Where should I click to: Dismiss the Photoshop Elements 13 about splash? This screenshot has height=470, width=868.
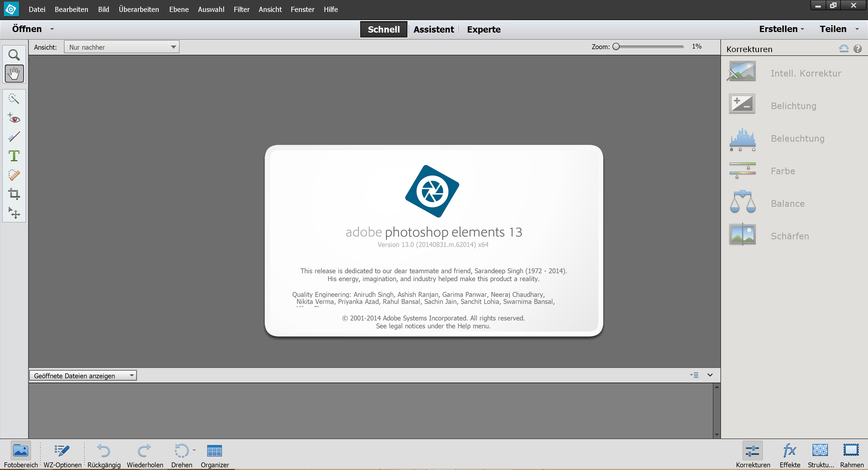[434, 241]
